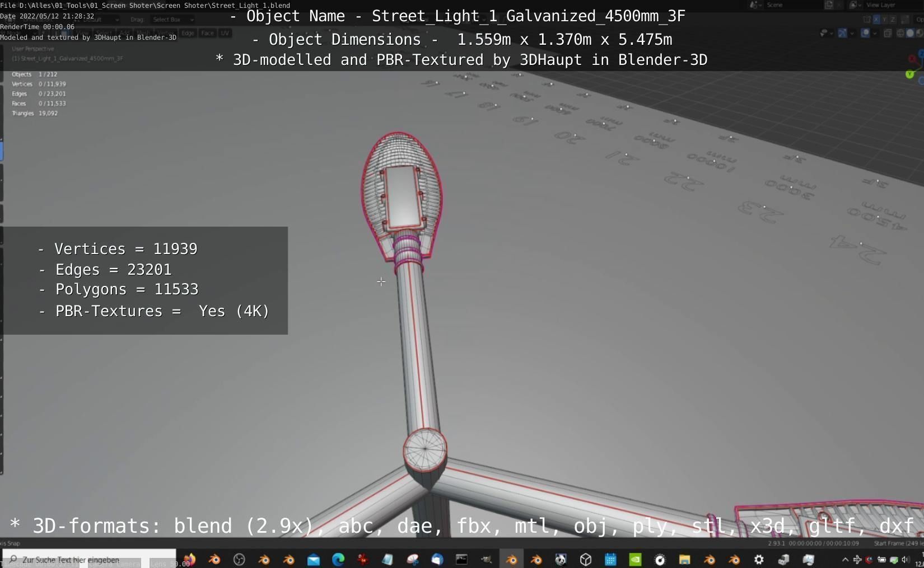Click the Triangles 19,092 statistic
This screenshot has width=924, height=568.
tap(35, 113)
